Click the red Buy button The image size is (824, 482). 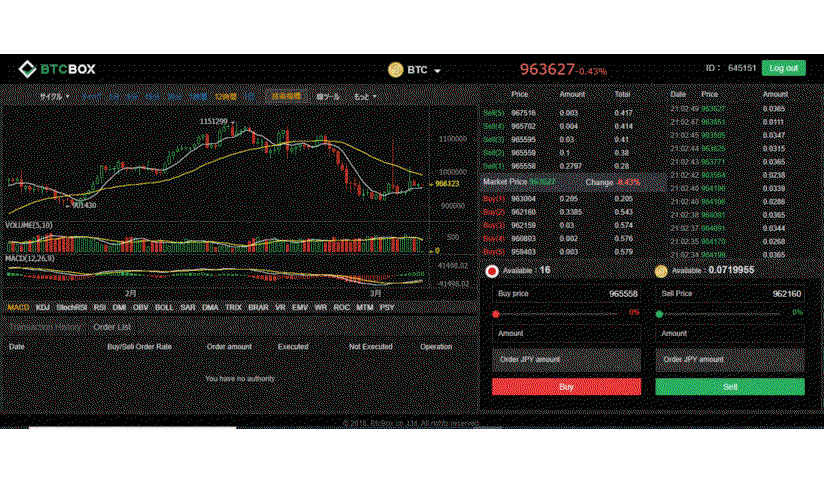(x=566, y=387)
